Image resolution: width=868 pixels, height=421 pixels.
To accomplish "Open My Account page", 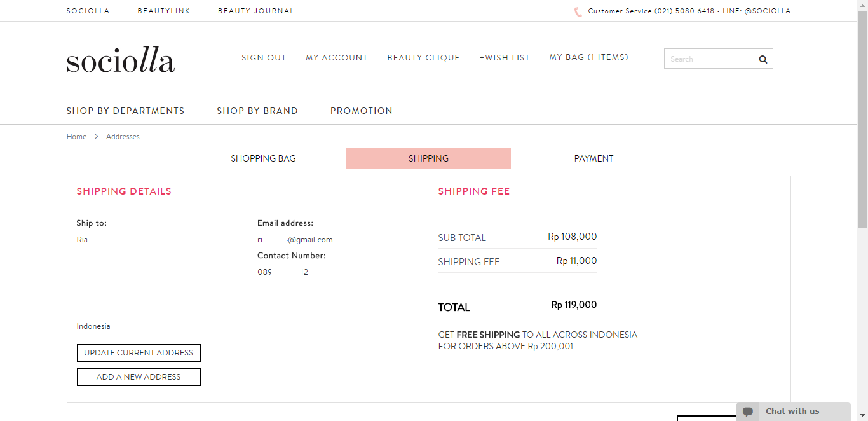I will (337, 57).
